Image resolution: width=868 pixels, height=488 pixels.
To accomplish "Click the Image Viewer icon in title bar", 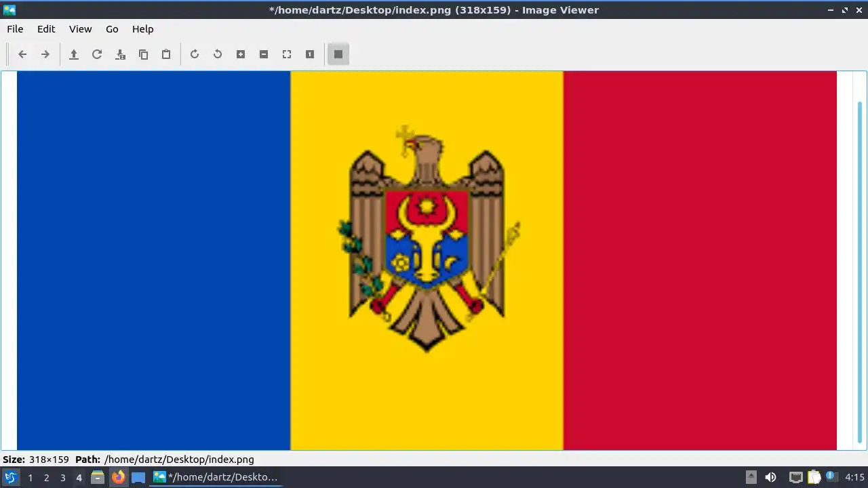I will click(9, 9).
